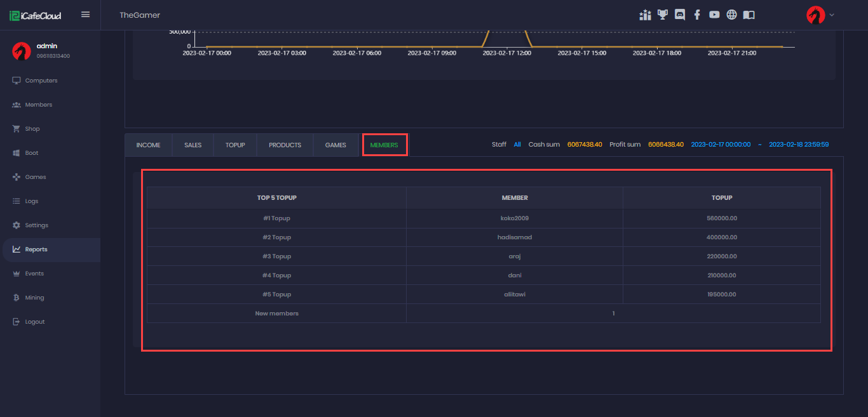Select the PRODUCTS tab
This screenshot has width=868, height=417.
click(285, 145)
